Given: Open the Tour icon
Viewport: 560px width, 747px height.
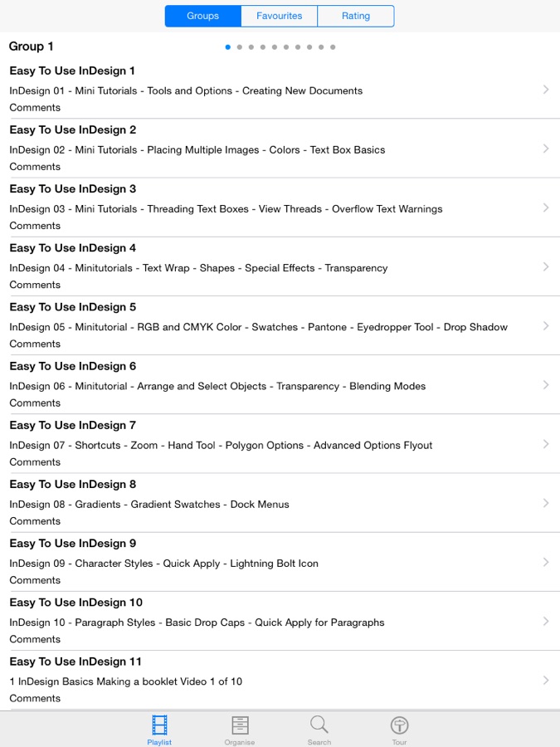Looking at the screenshot, I should pos(399,726).
